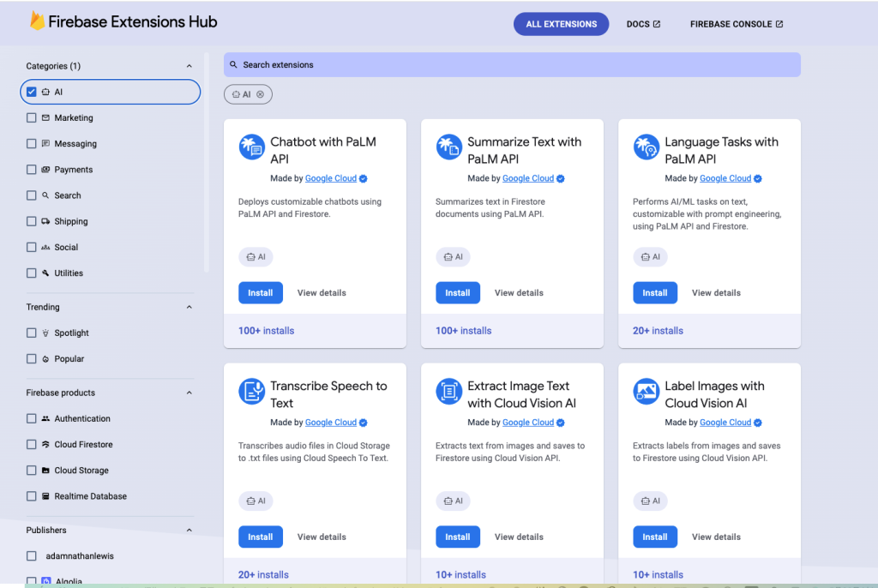Uncheck the AI category checkbox
The height and width of the screenshot is (588, 878).
(x=32, y=92)
